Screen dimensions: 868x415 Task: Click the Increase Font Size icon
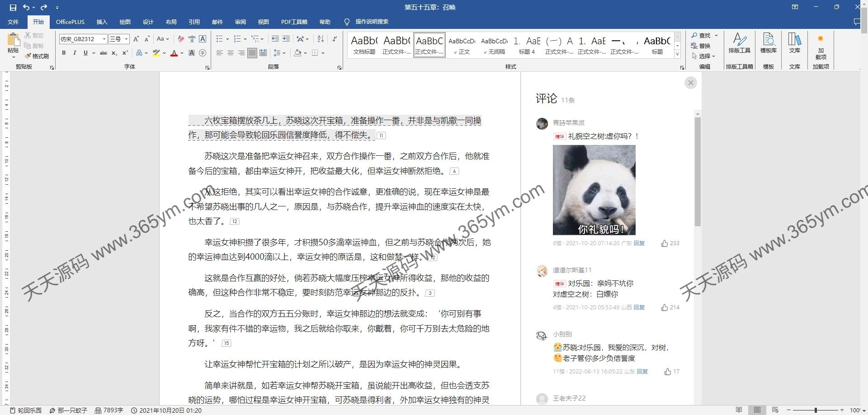point(136,39)
